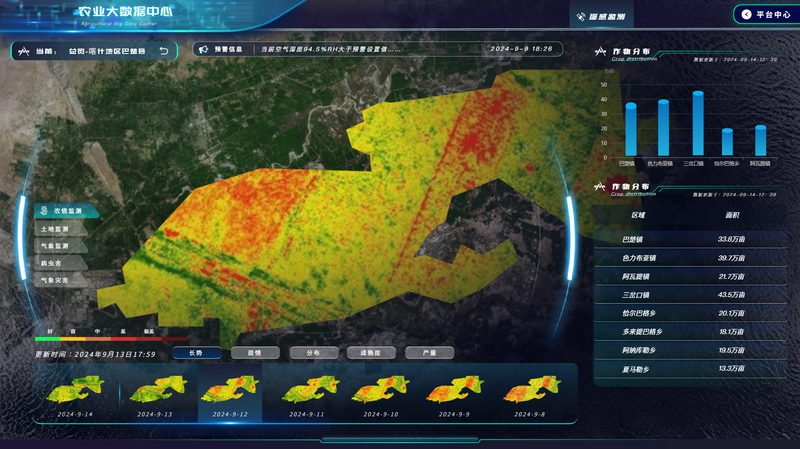Click the 农业大数据中心 title
This screenshot has height=449, width=800.
point(126,11)
